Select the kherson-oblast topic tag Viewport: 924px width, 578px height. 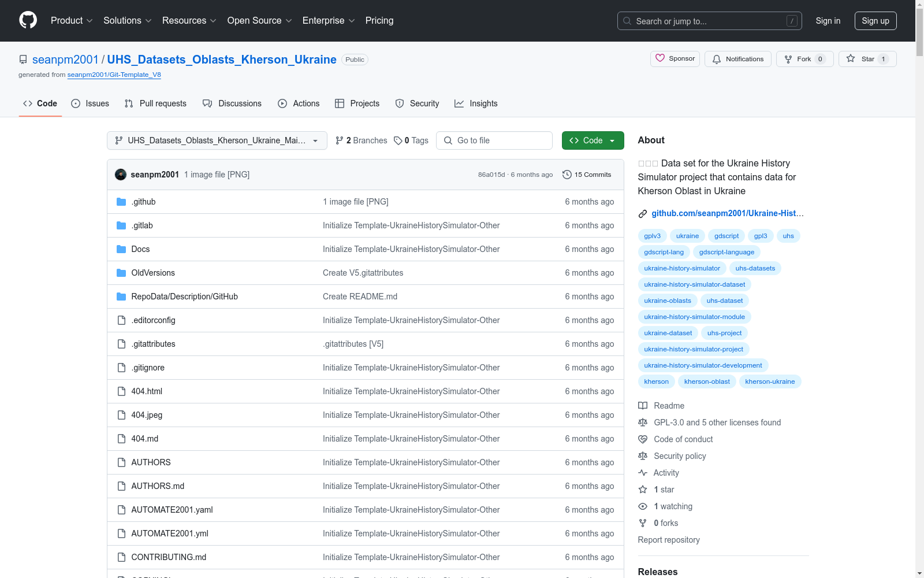[x=707, y=381]
